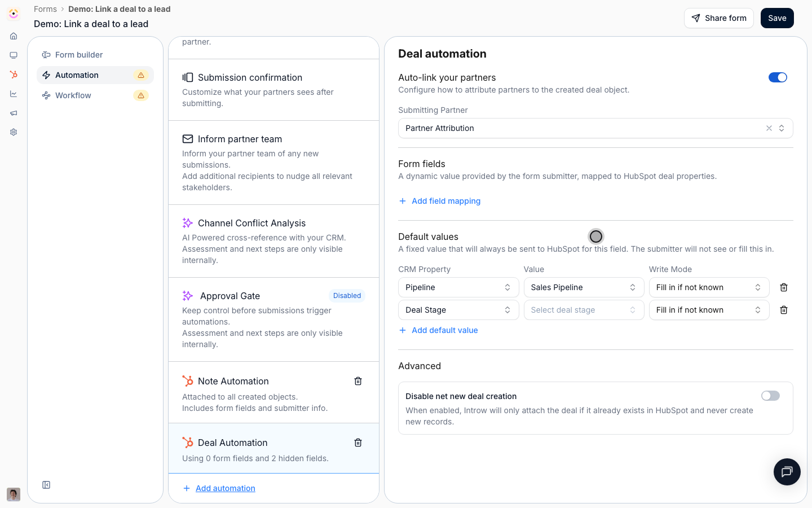Click Share form button
The width and height of the screenshot is (812, 508).
[x=719, y=18]
